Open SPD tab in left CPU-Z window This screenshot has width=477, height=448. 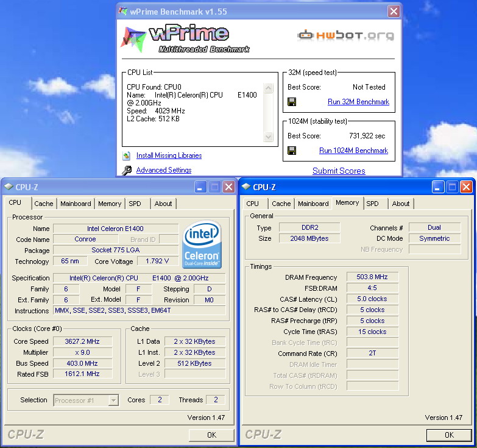click(x=135, y=204)
